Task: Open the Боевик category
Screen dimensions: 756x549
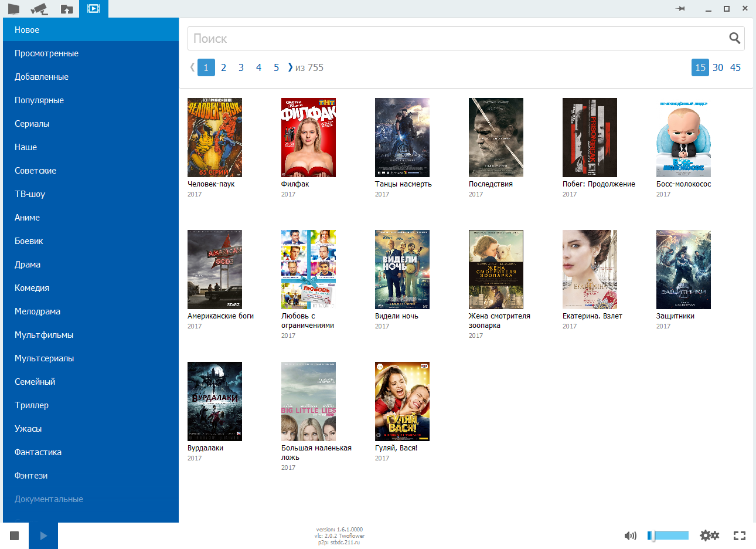Action: point(91,240)
